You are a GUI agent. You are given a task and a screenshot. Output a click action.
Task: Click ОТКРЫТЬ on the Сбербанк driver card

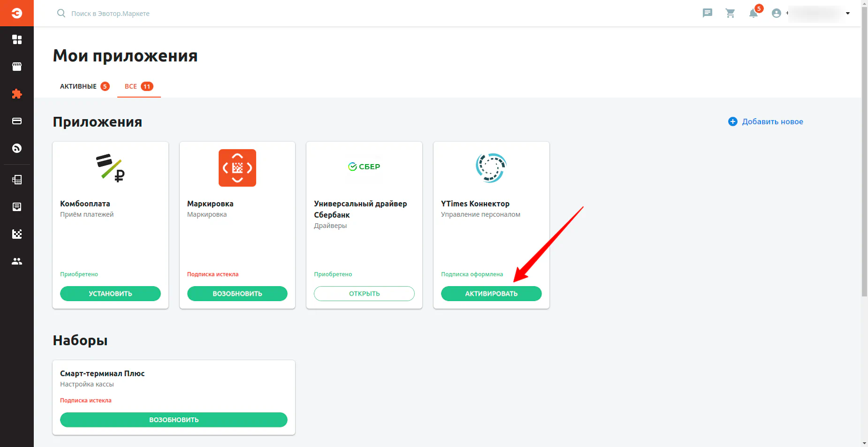(364, 294)
